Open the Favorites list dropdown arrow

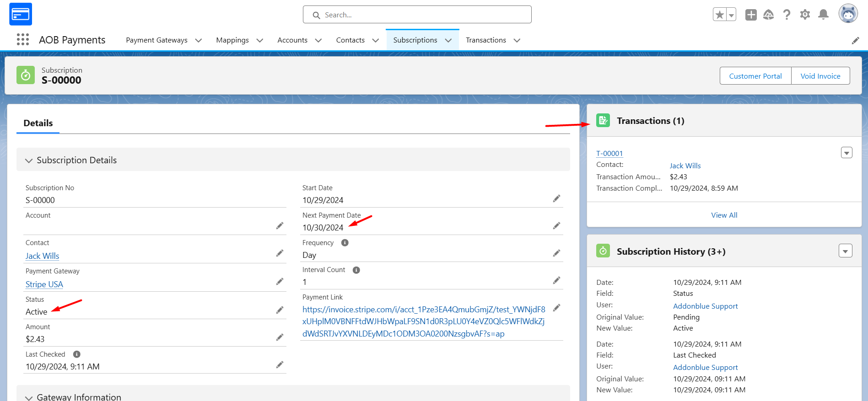(x=731, y=15)
